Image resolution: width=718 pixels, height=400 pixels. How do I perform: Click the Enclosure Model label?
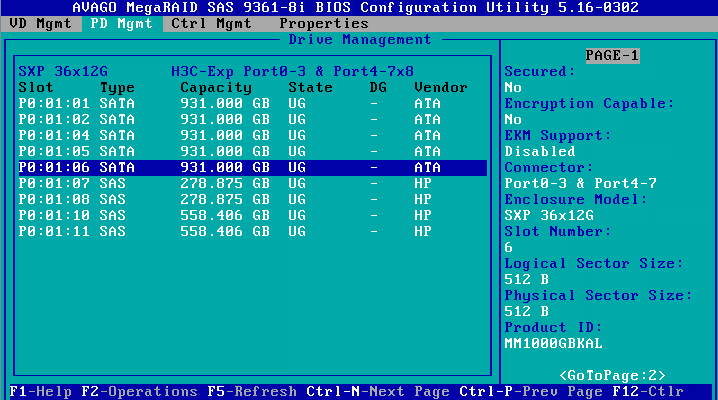pos(576,200)
